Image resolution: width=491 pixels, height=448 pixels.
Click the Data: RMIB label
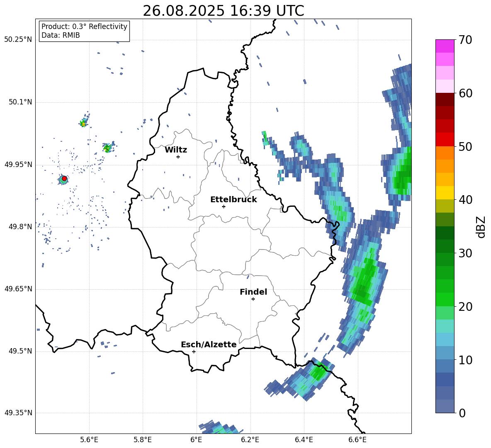pyautogui.click(x=61, y=35)
